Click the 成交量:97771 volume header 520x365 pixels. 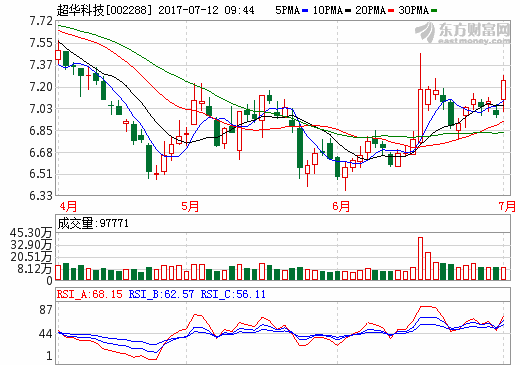93,223
